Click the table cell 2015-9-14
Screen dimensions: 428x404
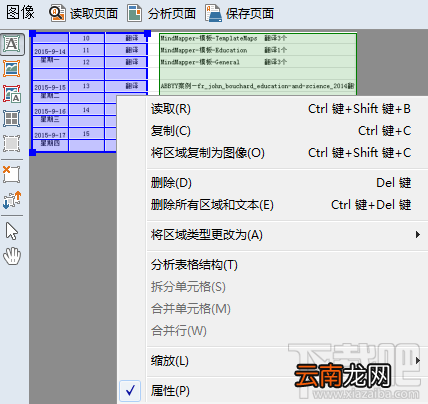[50, 51]
